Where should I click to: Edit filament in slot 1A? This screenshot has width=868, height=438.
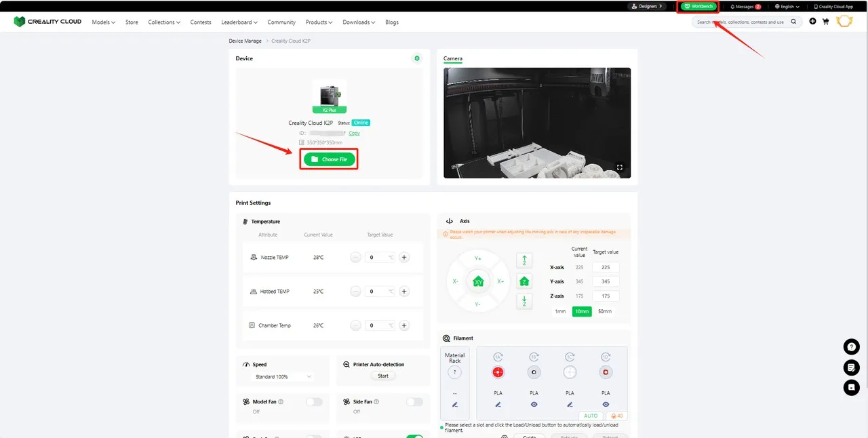498,405
